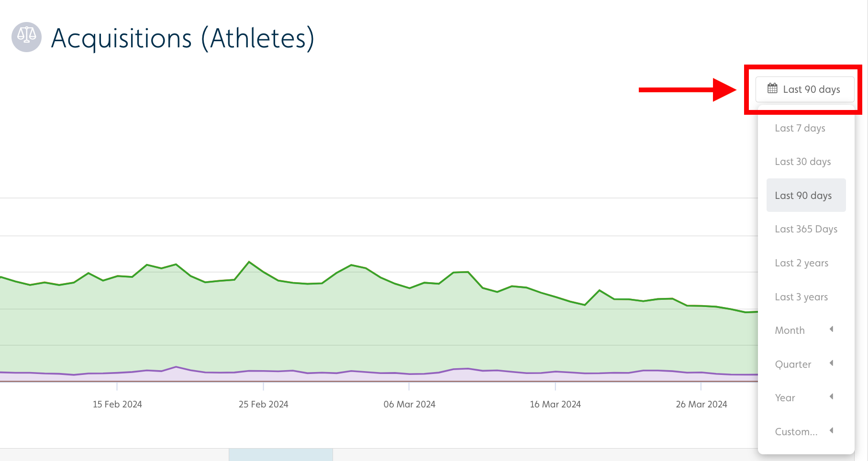This screenshot has height=461, width=868.
Task: Click the 16 Mar 2024 axis label
Action: pyautogui.click(x=555, y=405)
